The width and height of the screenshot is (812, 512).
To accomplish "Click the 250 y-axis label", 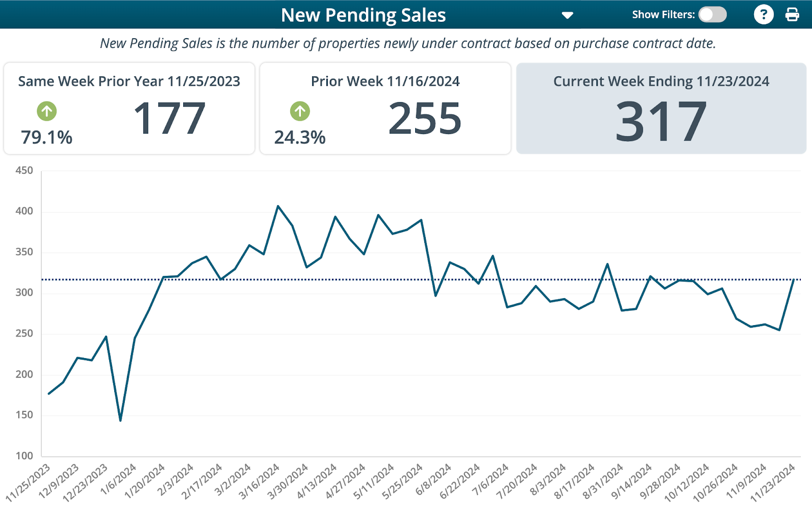I will coord(24,334).
